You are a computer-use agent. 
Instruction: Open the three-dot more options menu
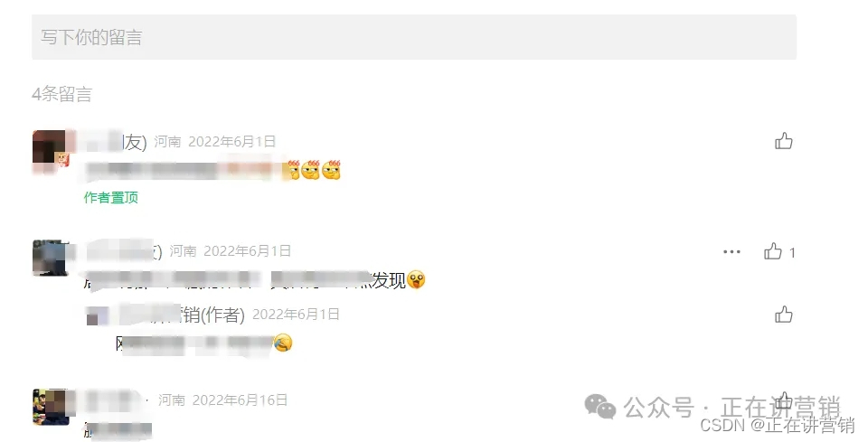(731, 251)
